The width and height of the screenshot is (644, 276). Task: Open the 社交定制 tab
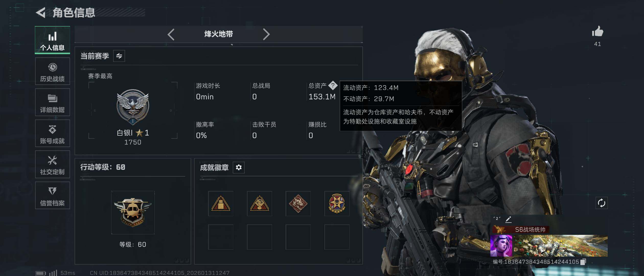[x=52, y=164]
